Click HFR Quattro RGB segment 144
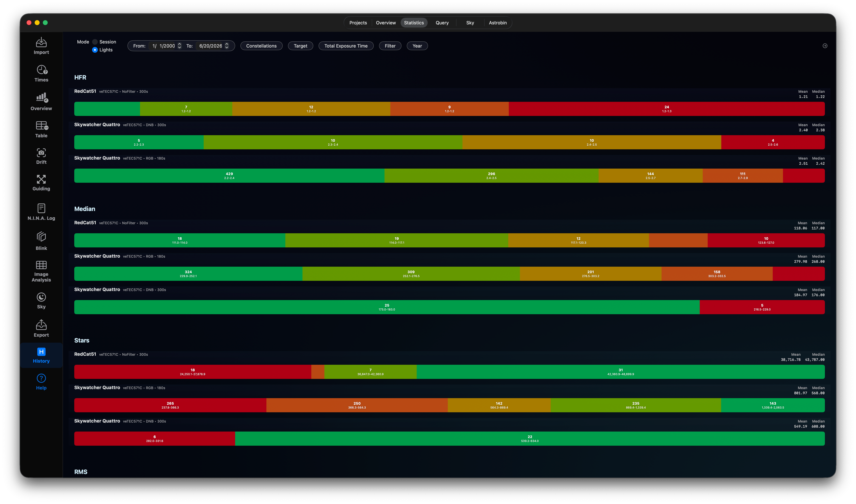This screenshot has height=504, width=856. click(x=651, y=176)
